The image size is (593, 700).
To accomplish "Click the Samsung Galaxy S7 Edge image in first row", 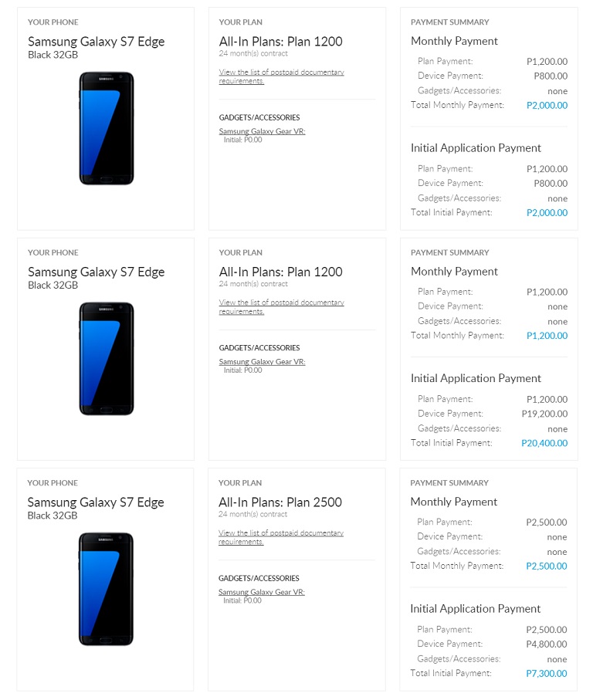I will tap(107, 128).
